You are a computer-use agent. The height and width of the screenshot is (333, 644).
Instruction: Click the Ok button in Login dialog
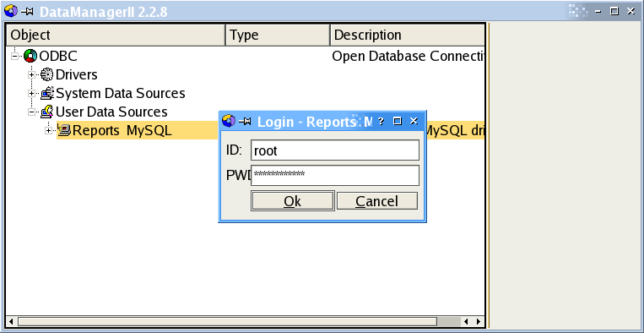coord(292,201)
